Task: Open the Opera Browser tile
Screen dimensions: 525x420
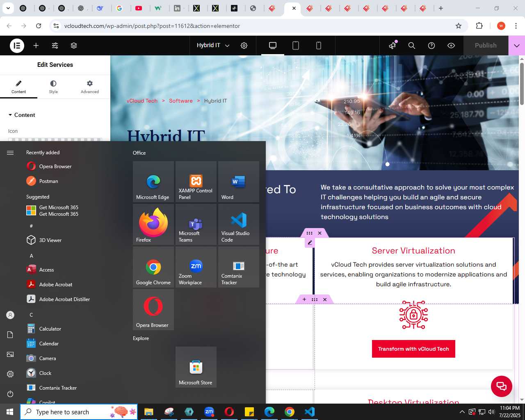Action: click(x=153, y=310)
